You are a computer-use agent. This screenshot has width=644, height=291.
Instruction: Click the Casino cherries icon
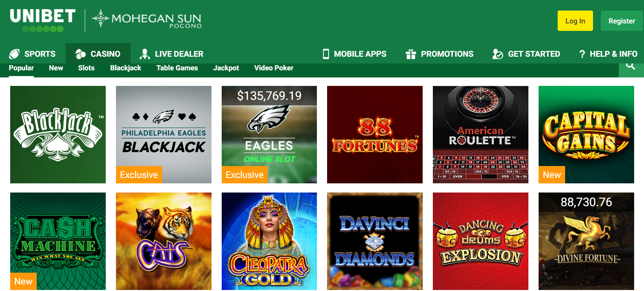pos(80,54)
